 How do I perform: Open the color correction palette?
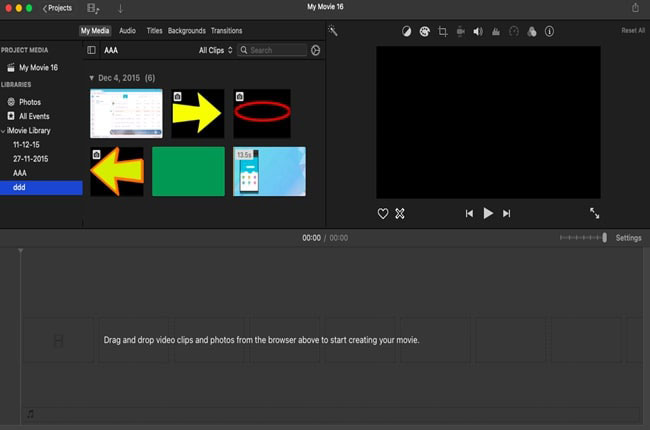[424, 32]
